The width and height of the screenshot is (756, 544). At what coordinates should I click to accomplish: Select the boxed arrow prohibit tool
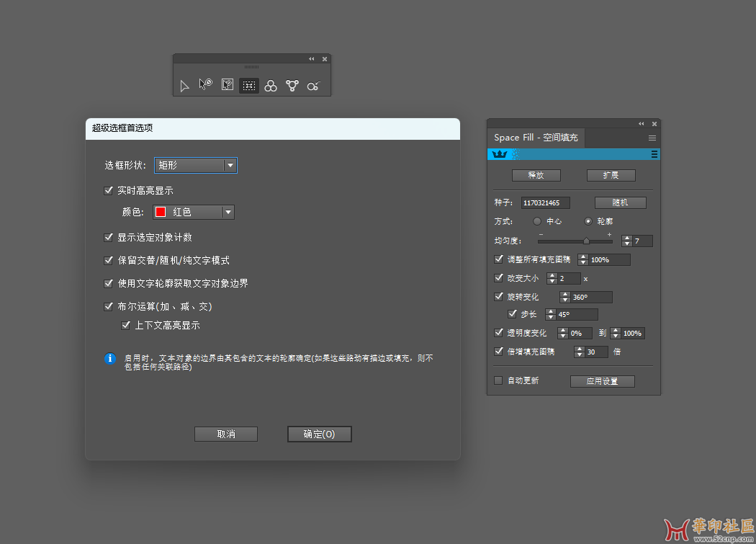coord(228,85)
